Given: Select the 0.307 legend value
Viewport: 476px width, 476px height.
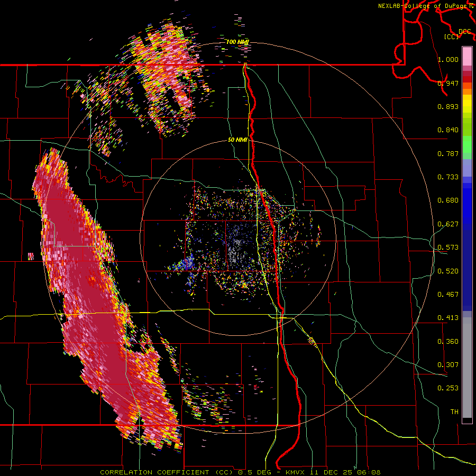Looking at the screenshot, I should [x=448, y=364].
